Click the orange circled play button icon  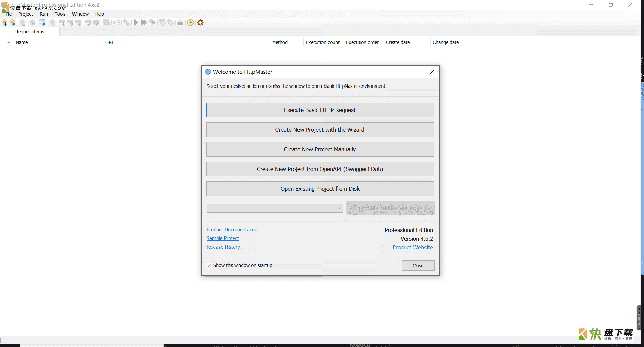190,23
